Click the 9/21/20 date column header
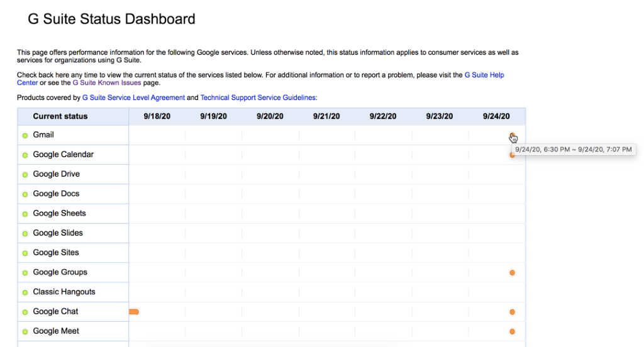Image resolution: width=644 pixels, height=347 pixels. 326,116
